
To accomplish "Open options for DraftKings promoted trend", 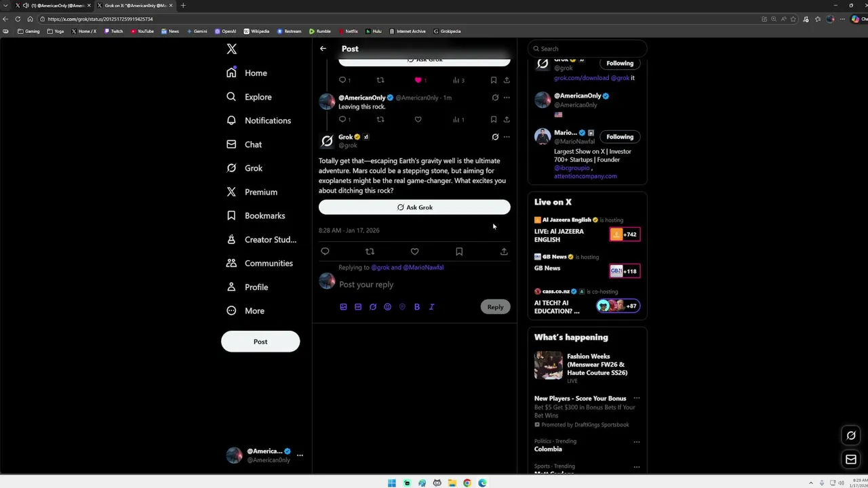I will pyautogui.click(x=637, y=399).
